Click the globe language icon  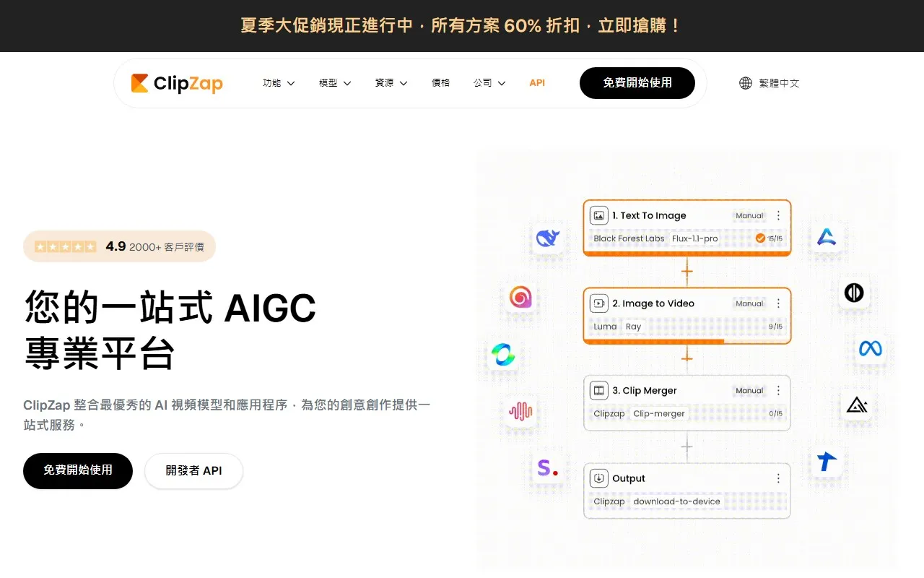pos(746,83)
